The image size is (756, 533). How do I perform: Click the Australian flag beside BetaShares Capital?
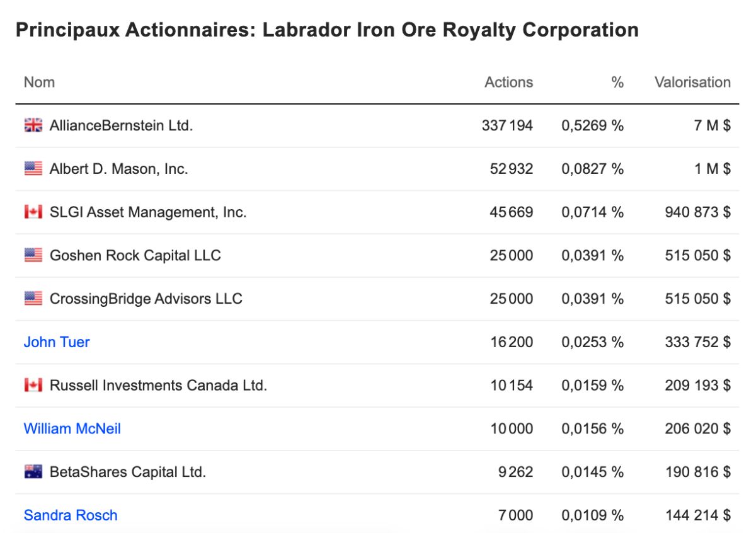click(x=33, y=472)
